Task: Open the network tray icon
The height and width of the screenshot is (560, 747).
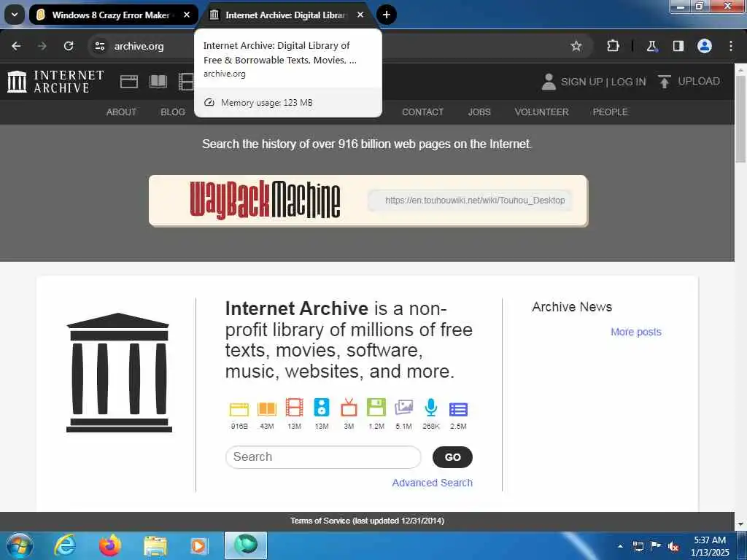Action: point(638,546)
